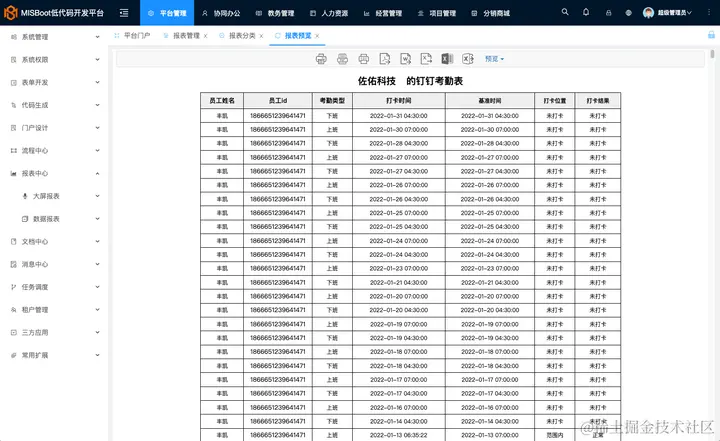Click the second printer icon in report toolbar
This screenshot has height=441, width=720.
pos(343,59)
